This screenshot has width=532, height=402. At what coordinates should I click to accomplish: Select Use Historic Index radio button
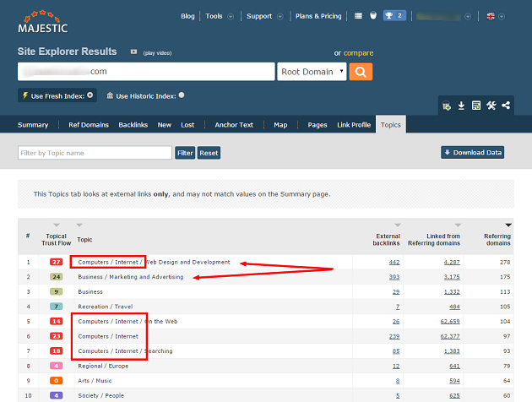click(182, 95)
